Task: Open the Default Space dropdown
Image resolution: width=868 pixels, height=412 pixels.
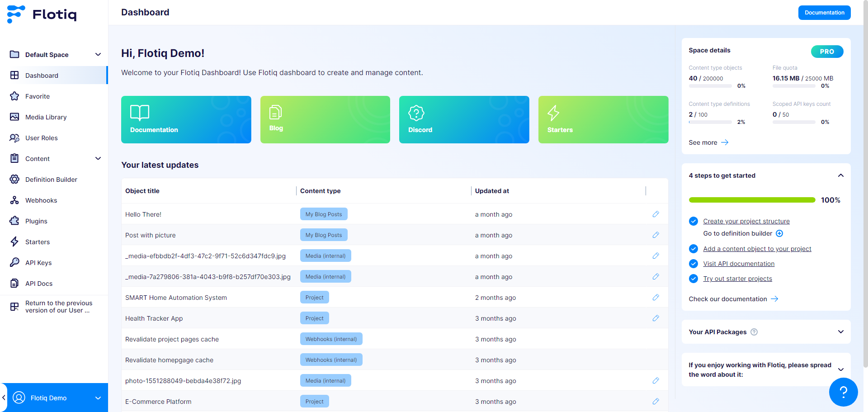Action: click(98, 54)
